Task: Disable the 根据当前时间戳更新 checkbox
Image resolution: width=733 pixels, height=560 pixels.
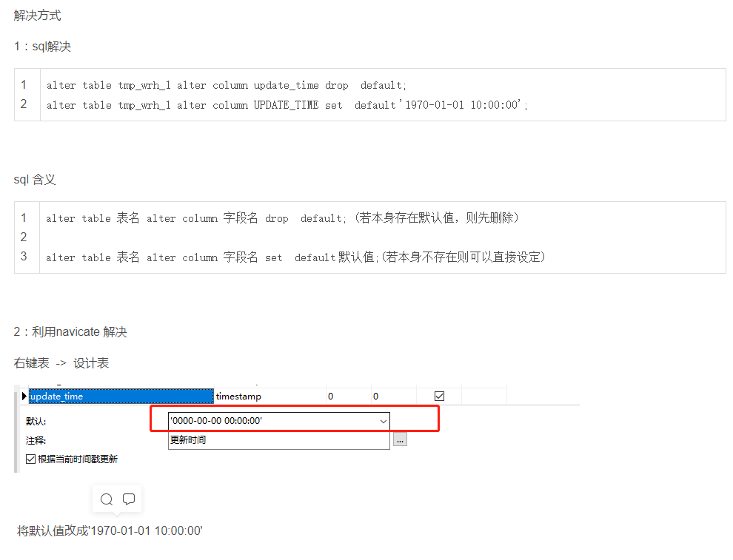Action: (30, 459)
